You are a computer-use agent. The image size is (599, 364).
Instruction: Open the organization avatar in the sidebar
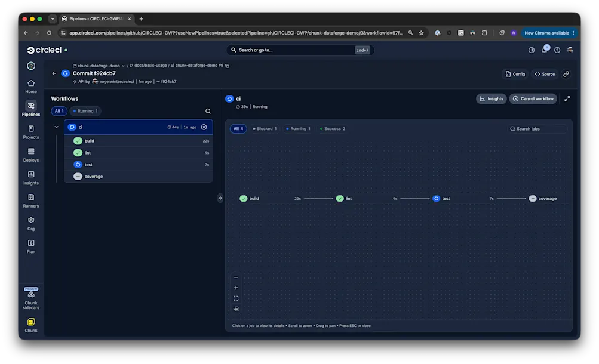31,66
